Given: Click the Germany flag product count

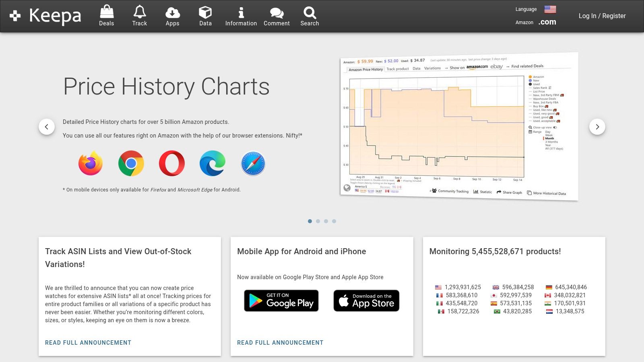Looking at the screenshot, I should coord(566,287).
